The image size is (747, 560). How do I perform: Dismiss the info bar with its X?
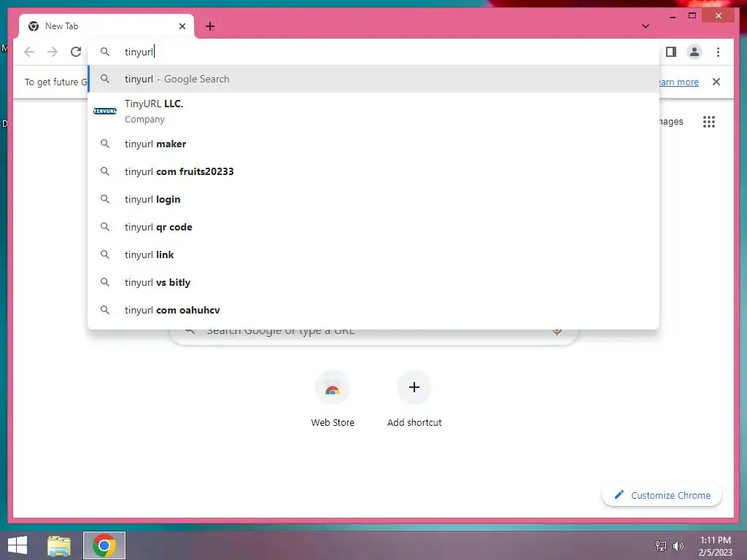coord(716,82)
